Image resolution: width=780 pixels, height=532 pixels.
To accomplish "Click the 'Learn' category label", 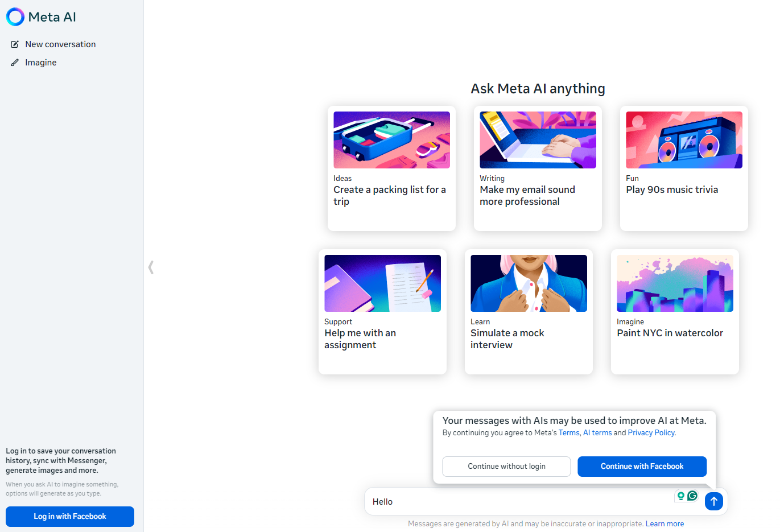I will [480, 322].
